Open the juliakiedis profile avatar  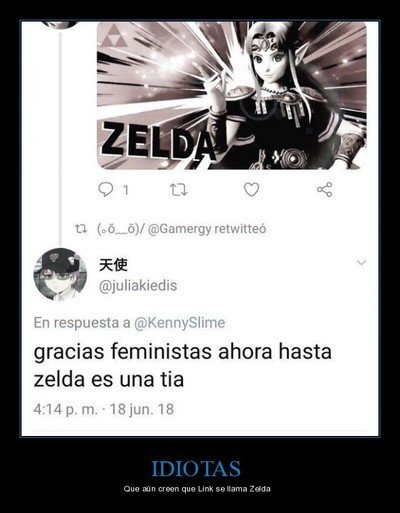[x=60, y=274]
